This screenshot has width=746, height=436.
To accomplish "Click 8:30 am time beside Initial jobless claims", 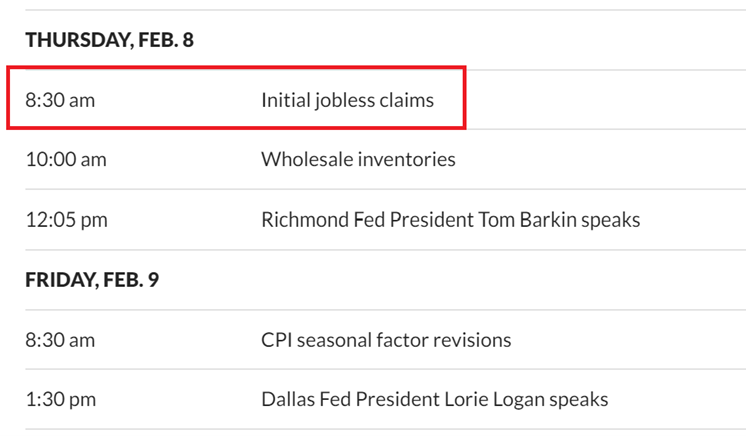I will (60, 100).
